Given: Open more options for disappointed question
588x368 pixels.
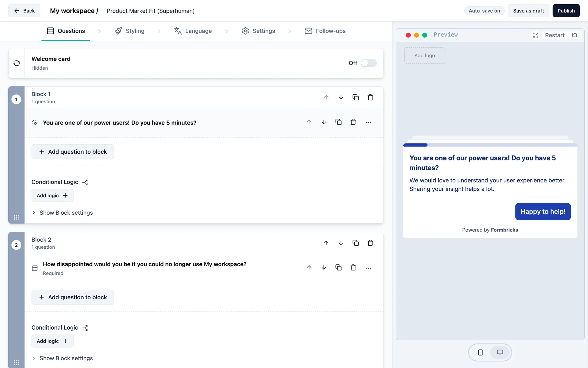Looking at the screenshot, I should (369, 268).
